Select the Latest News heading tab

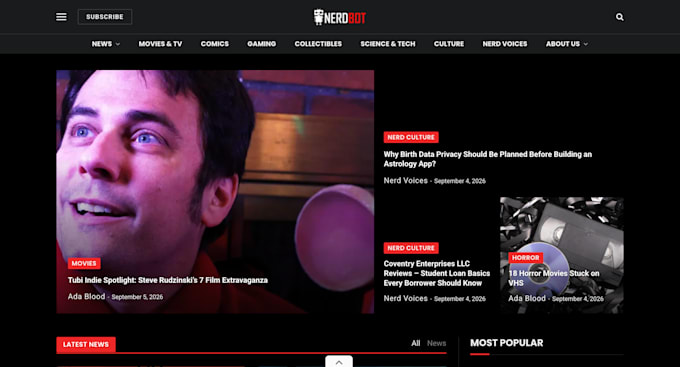tap(86, 344)
